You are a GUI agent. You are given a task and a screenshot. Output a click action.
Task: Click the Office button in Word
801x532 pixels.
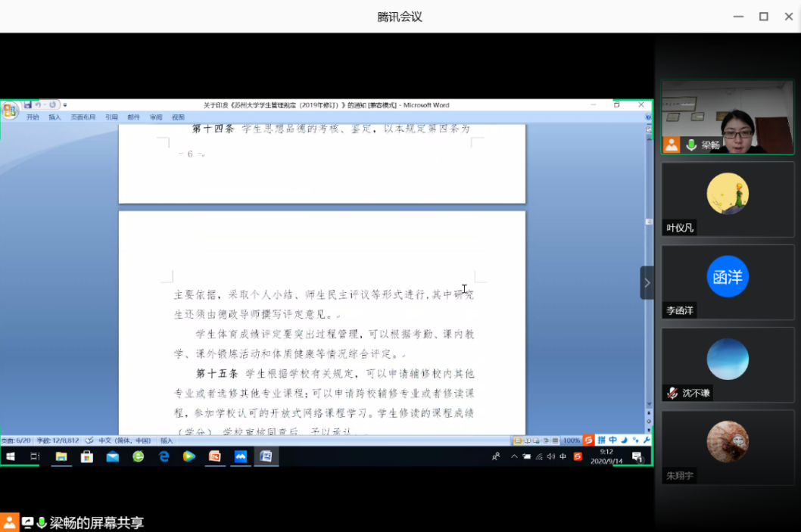(9, 110)
